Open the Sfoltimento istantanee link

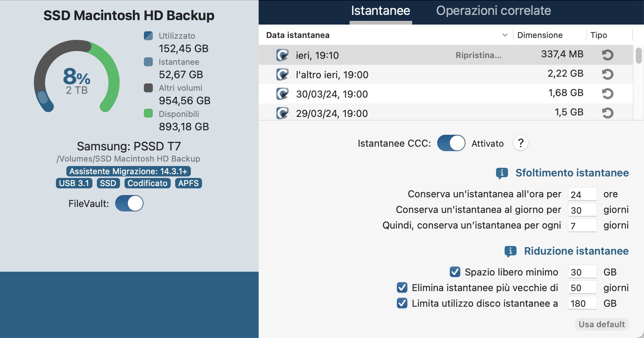tap(572, 173)
